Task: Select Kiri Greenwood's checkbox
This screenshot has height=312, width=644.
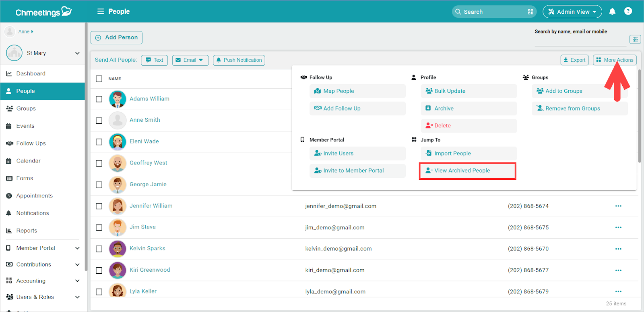Action: tap(99, 270)
